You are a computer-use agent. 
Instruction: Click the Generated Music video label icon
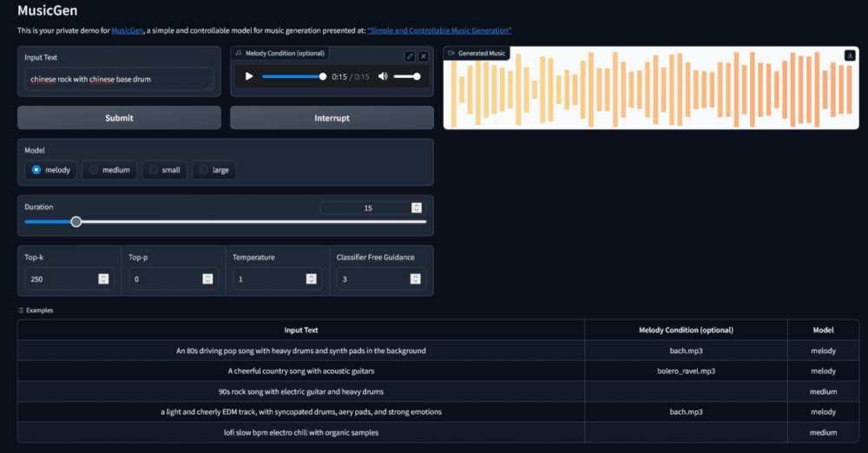click(x=451, y=53)
